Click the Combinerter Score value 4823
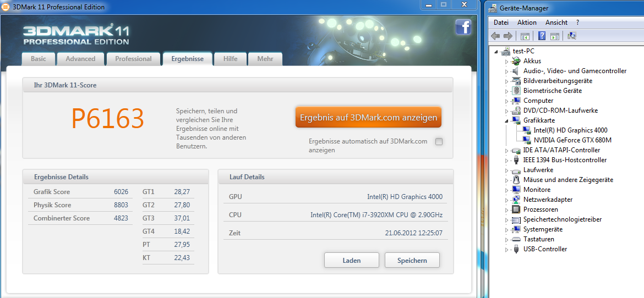Screen dimensions: 644x298 121,218
